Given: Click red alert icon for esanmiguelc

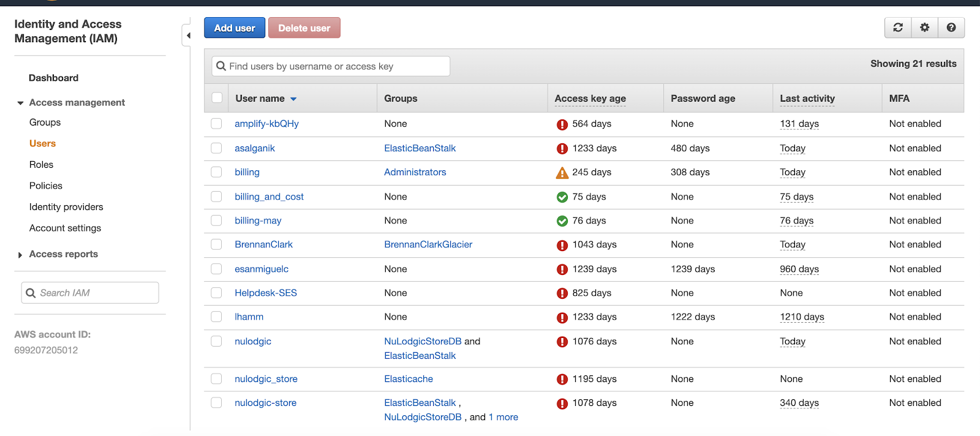Looking at the screenshot, I should 562,269.
